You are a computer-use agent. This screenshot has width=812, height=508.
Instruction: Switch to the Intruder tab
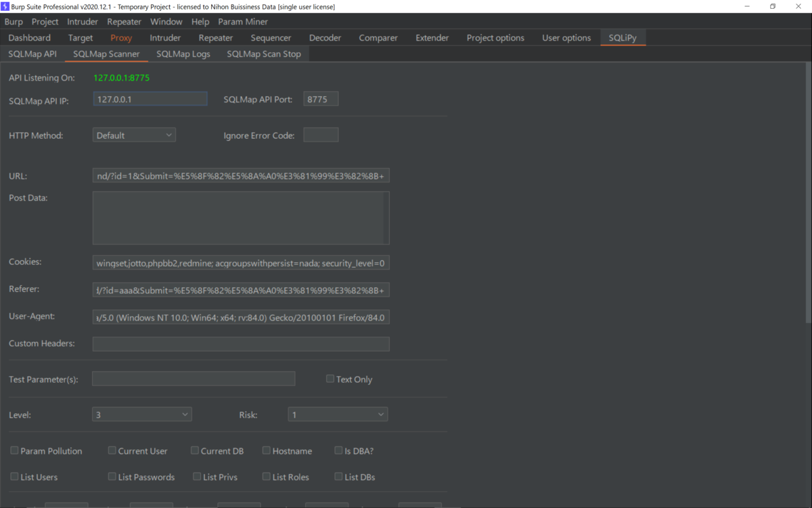[165, 38]
